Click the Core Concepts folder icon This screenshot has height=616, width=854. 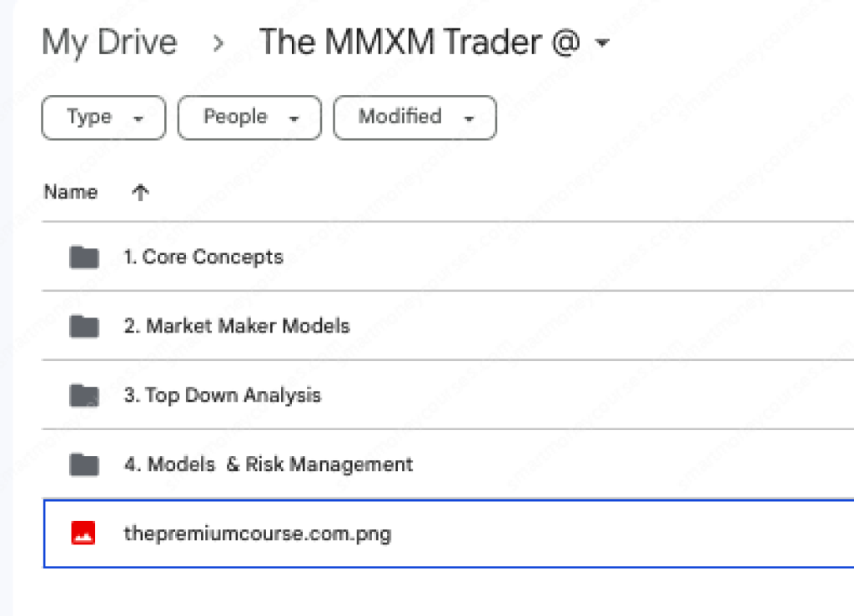pos(83,257)
